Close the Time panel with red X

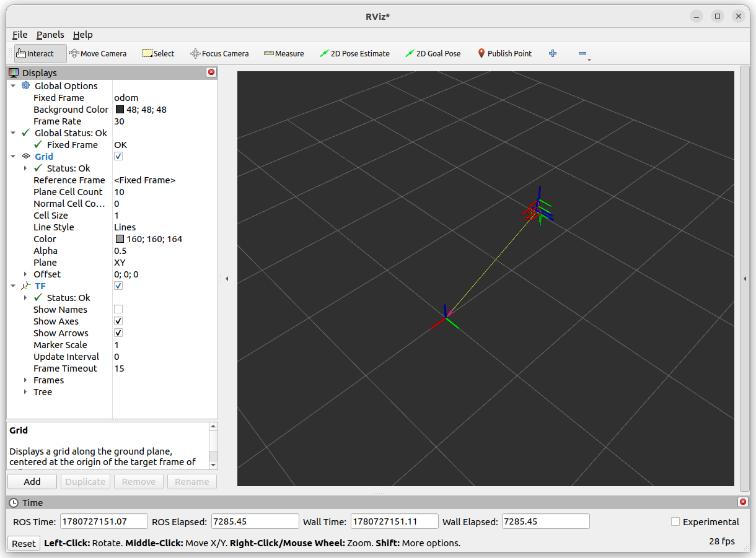coord(742,502)
